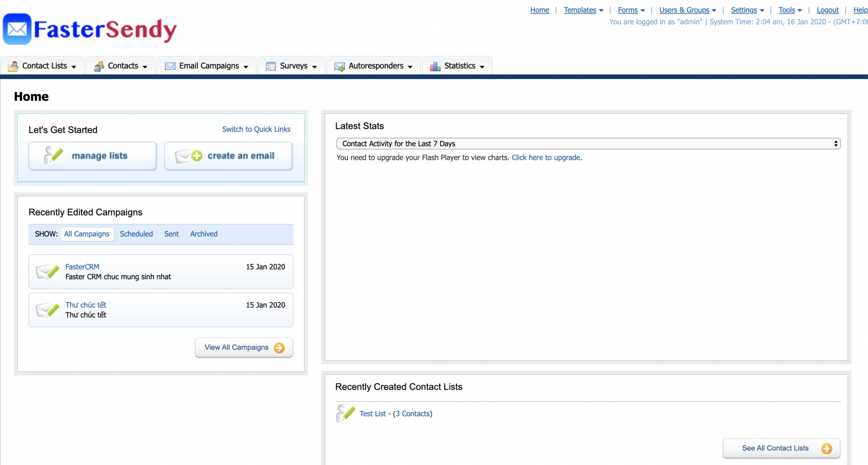
Task: Click the Contact Lists folder icon
Action: pos(13,66)
